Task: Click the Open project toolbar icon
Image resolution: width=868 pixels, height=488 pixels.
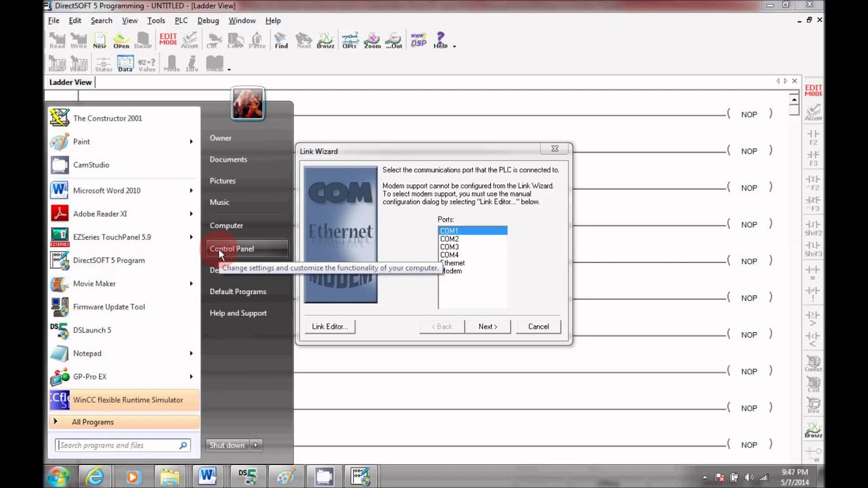Action: (121, 41)
